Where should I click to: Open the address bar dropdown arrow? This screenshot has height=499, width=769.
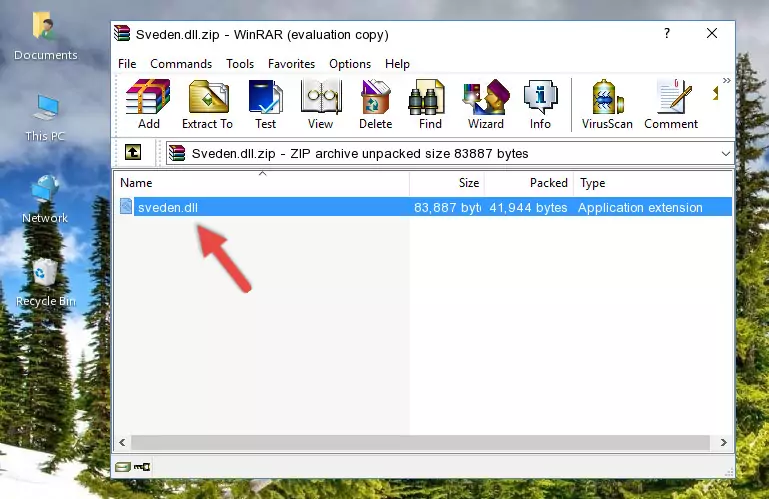[x=725, y=154]
